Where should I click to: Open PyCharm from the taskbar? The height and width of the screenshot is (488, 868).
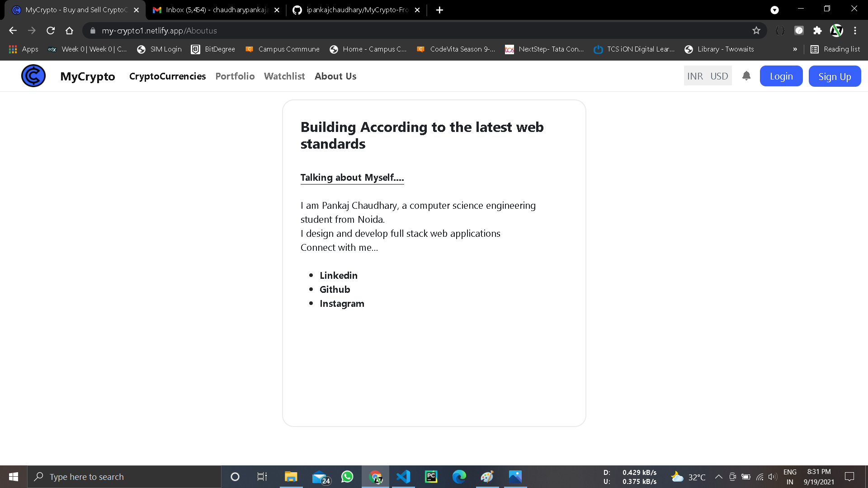(431, 477)
